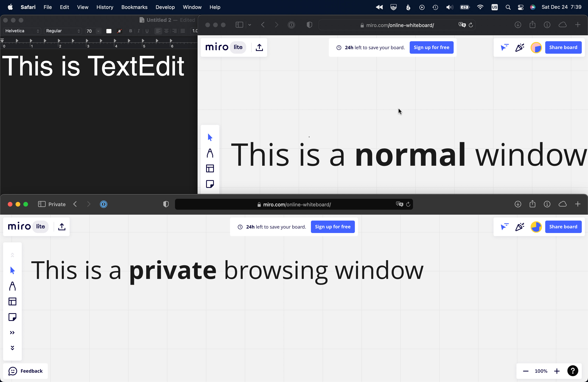Enable italic formatting in TextEdit

point(138,31)
